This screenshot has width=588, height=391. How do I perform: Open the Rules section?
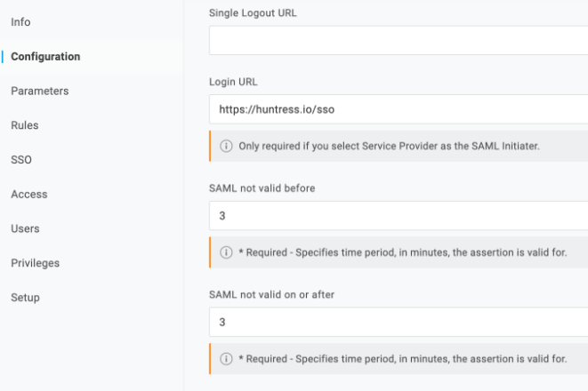(x=25, y=125)
